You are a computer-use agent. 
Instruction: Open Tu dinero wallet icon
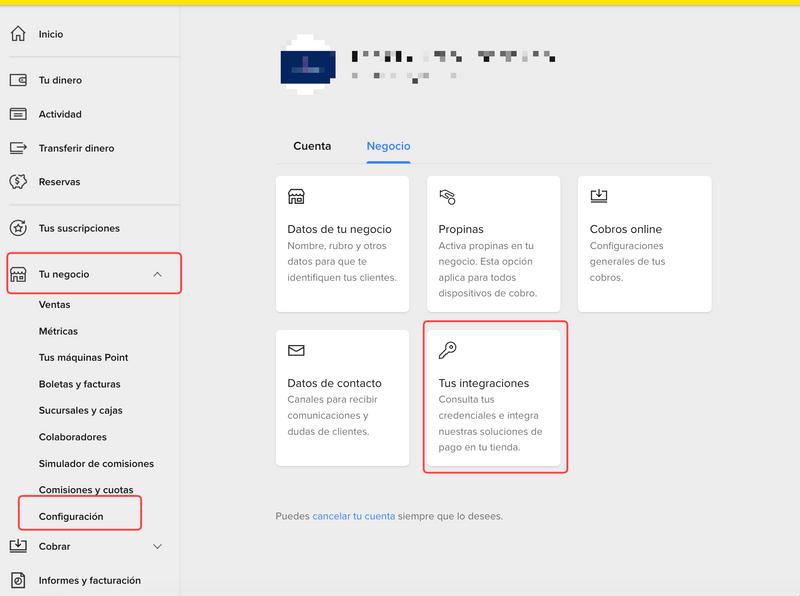(x=17, y=80)
